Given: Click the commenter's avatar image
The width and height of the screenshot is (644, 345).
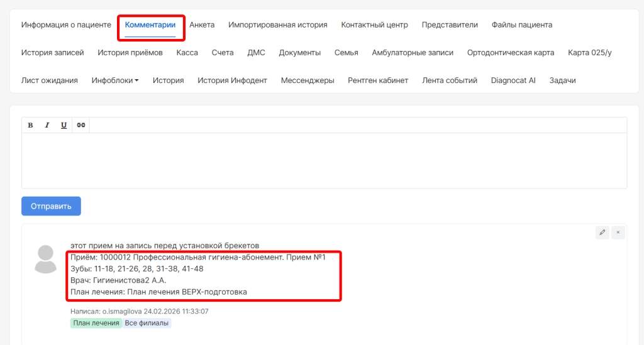Looking at the screenshot, I should pyautogui.click(x=46, y=259).
